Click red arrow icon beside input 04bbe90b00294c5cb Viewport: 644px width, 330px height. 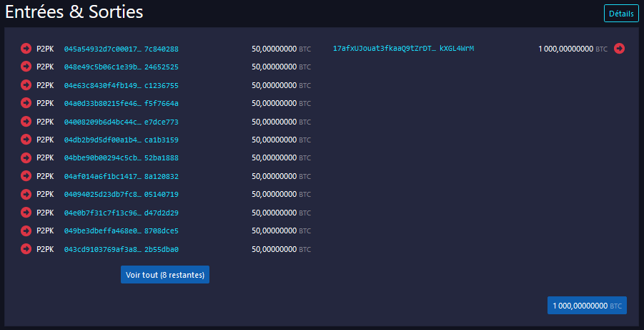26,157
